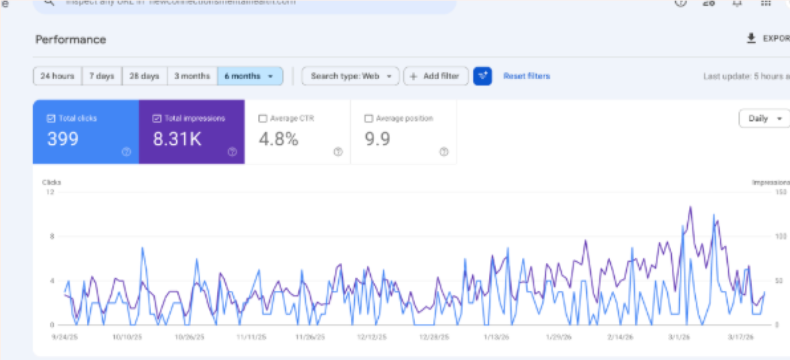Enable the Average CTR checkbox
Screen dimensions: 790x360
[x=262, y=119]
